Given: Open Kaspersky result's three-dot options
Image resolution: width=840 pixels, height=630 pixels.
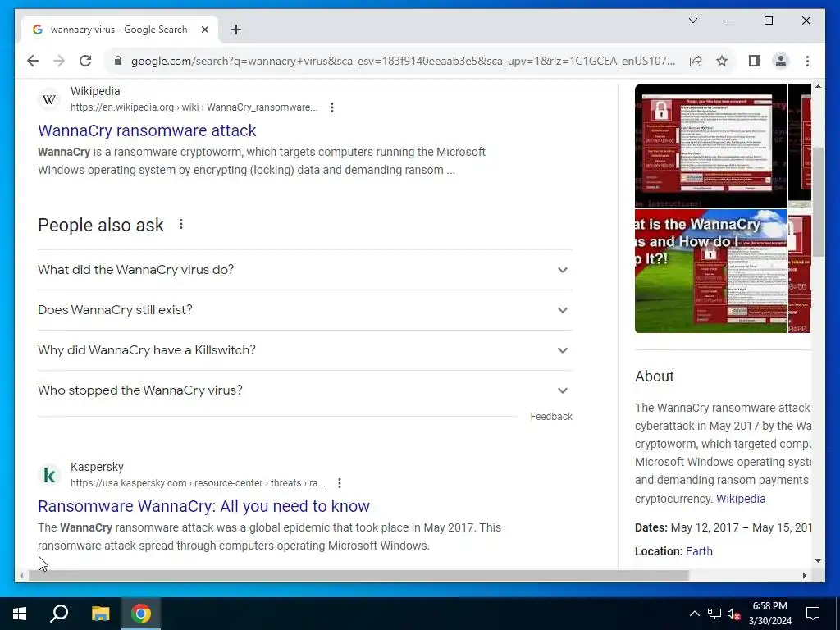Looking at the screenshot, I should click(x=339, y=482).
